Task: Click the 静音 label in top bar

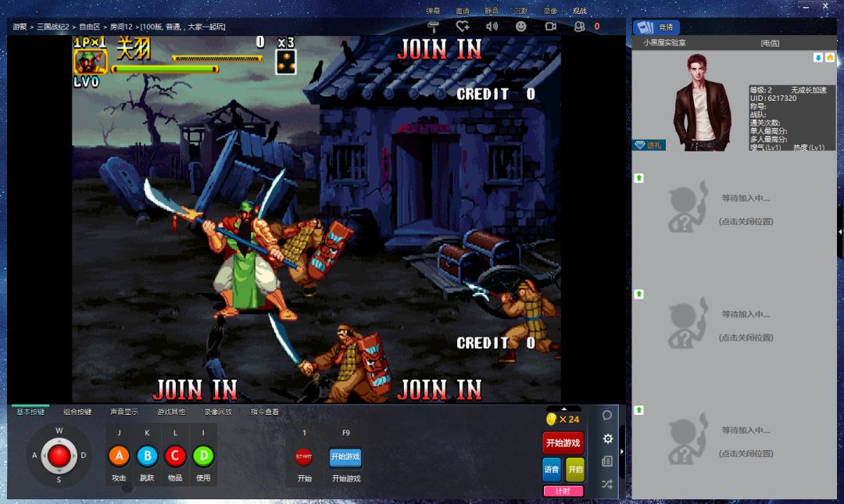Action: pyautogui.click(x=492, y=11)
